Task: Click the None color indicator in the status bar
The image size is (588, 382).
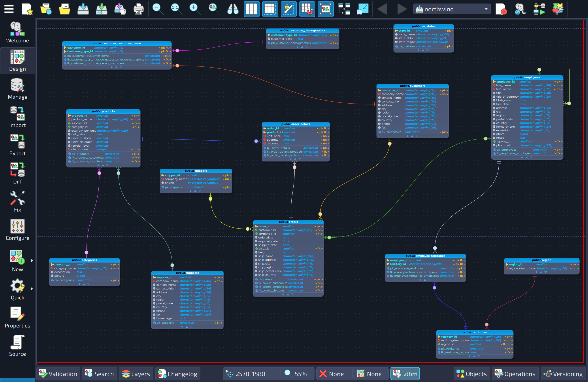Action: [334, 374]
